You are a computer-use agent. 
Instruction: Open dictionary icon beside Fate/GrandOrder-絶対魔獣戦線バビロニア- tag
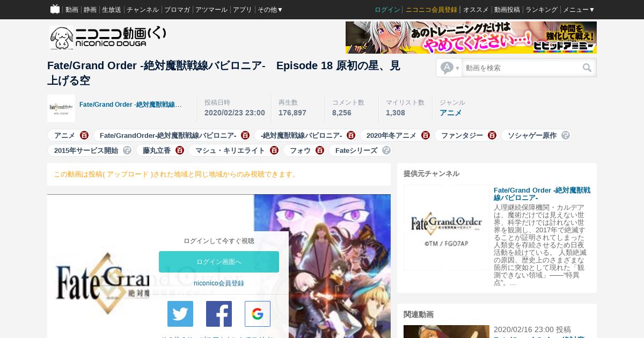[x=245, y=135]
